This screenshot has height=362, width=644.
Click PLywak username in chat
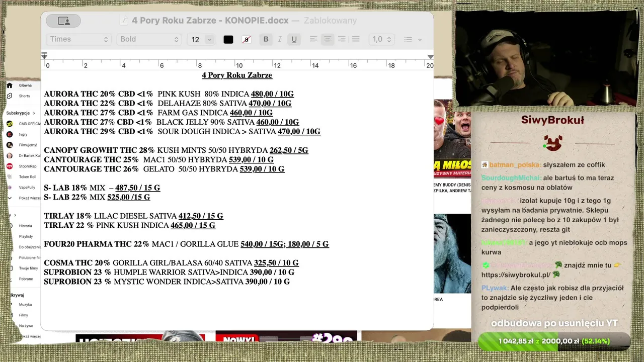(x=494, y=288)
